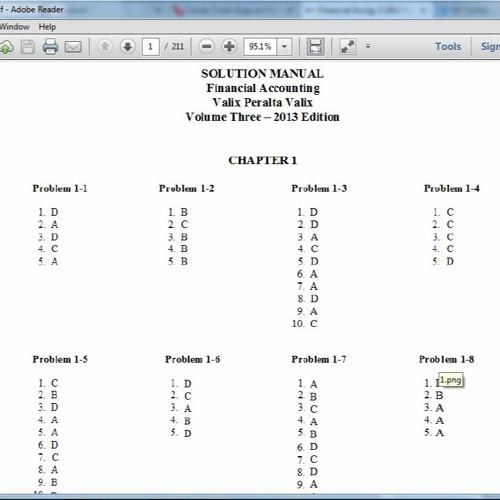Click answer 2. B under Problem 1-8

point(434,395)
